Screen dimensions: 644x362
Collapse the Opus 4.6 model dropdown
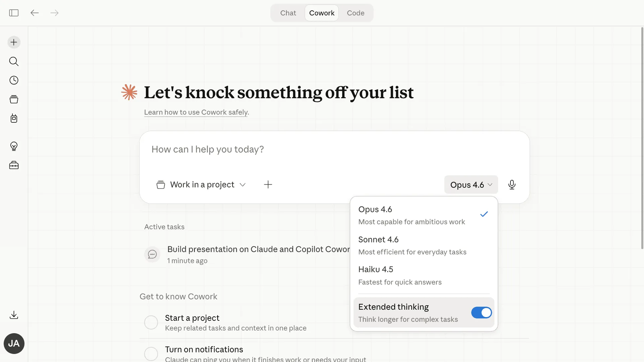(x=471, y=185)
